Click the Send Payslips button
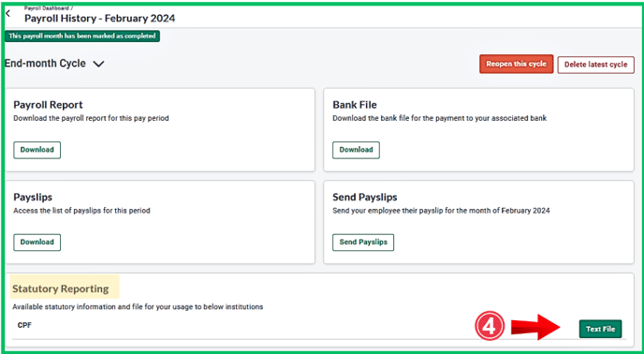Viewport: 644px width, 354px height. [x=363, y=243]
